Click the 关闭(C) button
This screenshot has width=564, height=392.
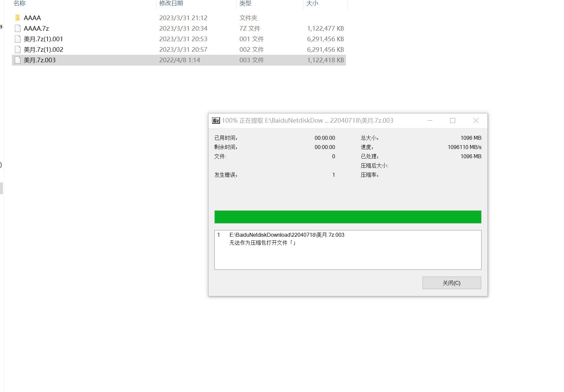coord(452,283)
